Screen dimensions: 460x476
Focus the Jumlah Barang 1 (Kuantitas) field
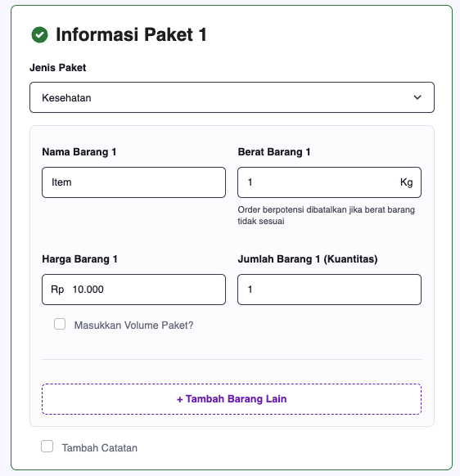(x=329, y=290)
